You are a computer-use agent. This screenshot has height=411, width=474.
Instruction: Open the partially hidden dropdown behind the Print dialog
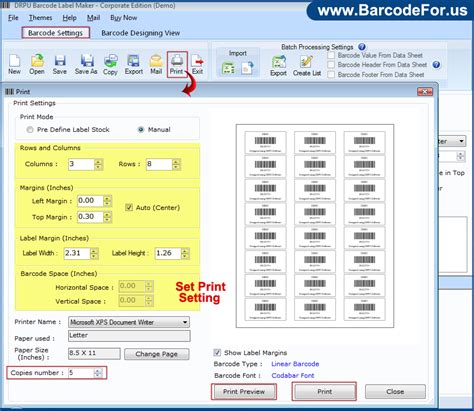point(461,141)
